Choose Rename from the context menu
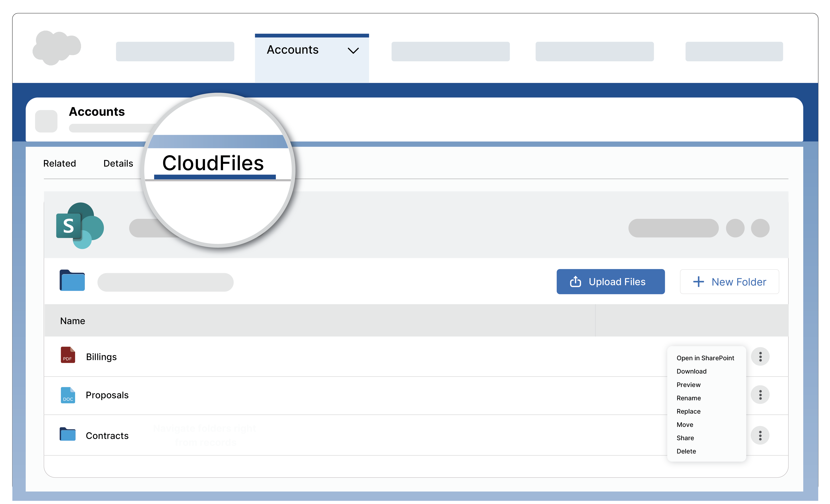Viewport: 830px width, 504px height. pos(689,398)
